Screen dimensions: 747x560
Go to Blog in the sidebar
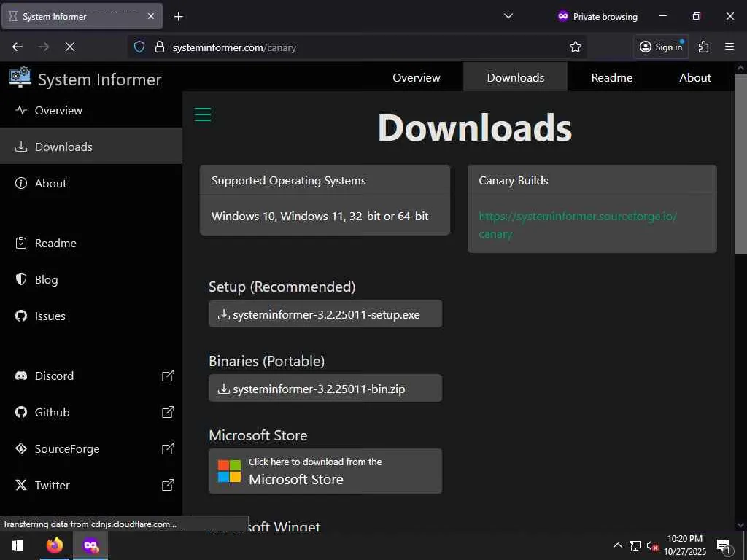point(91,279)
